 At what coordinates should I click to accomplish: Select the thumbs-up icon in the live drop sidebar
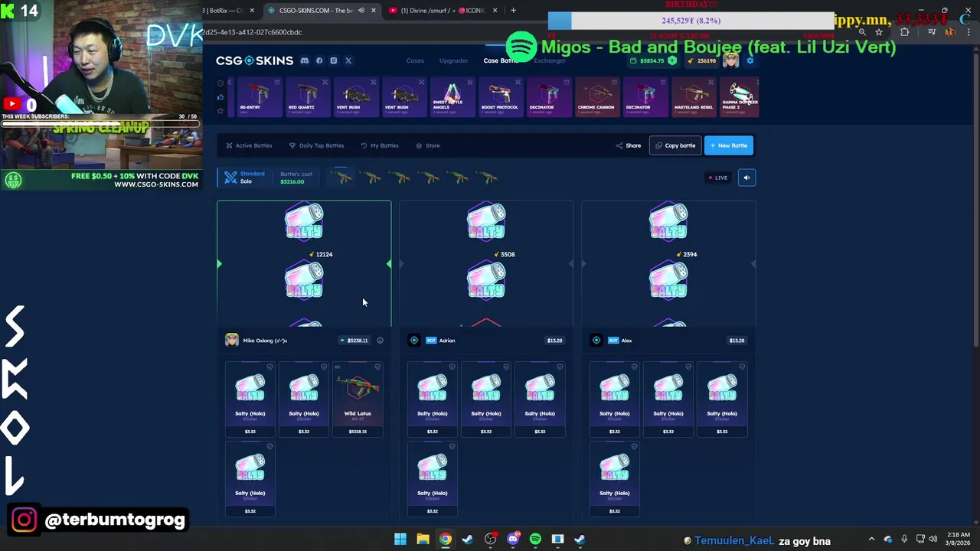(220, 96)
